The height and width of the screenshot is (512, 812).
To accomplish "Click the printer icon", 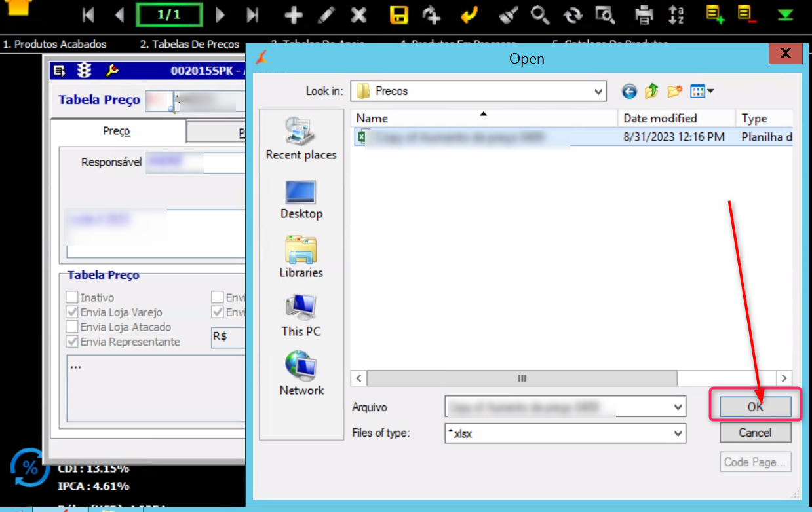I will click(645, 14).
